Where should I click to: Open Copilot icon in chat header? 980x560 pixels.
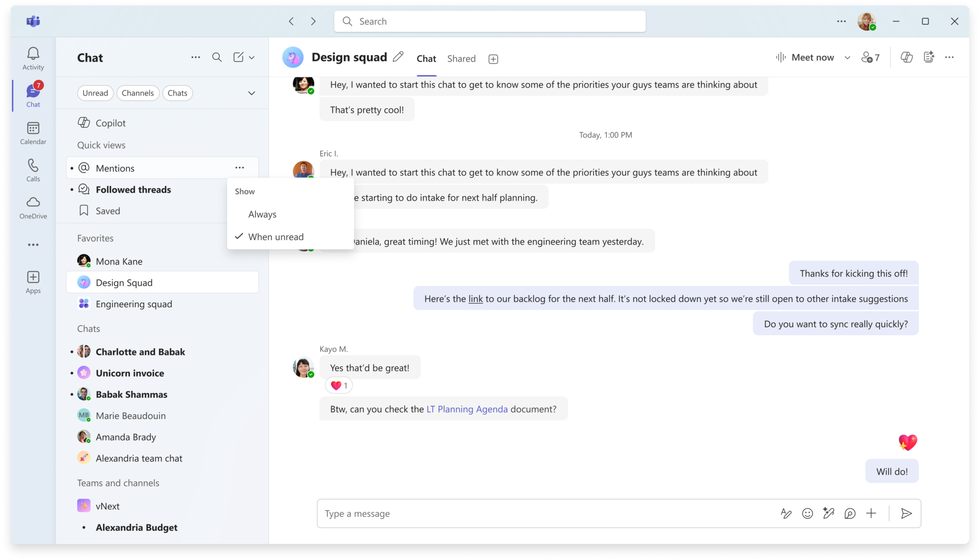tap(906, 57)
